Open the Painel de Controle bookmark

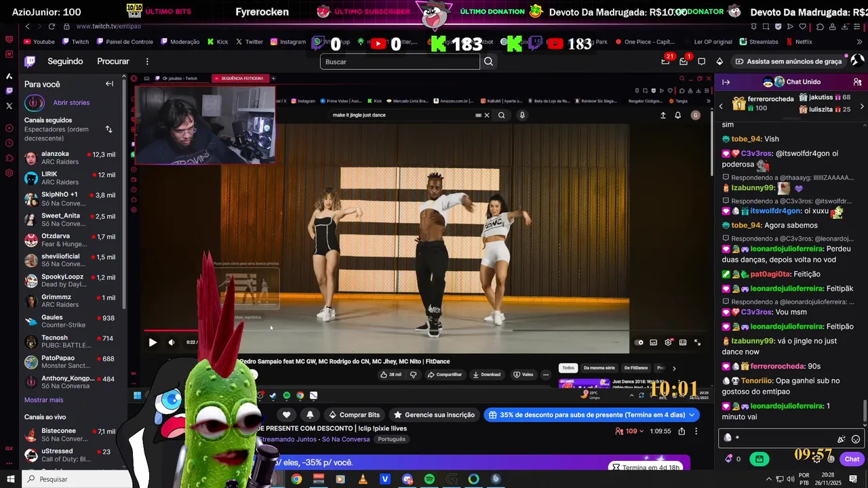(x=125, y=42)
